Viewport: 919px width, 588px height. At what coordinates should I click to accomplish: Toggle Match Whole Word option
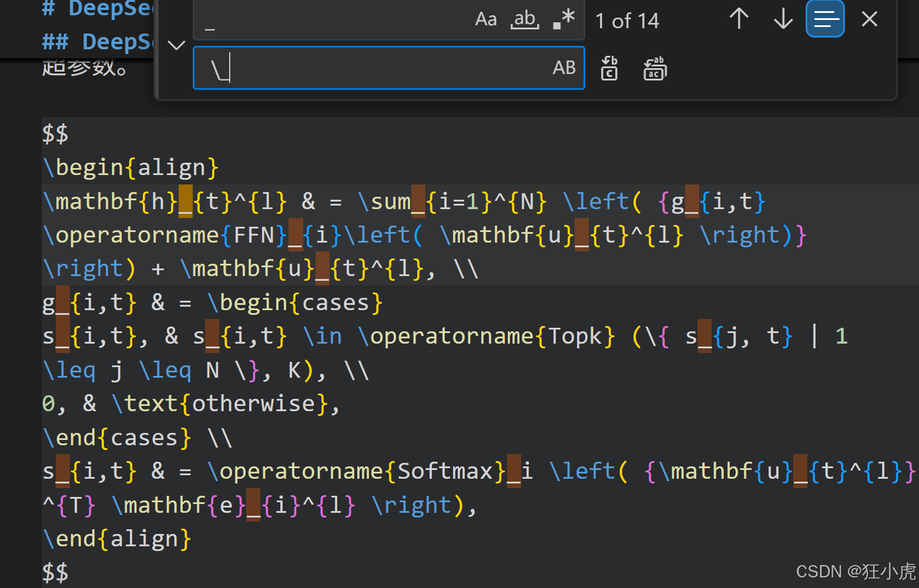tap(525, 20)
